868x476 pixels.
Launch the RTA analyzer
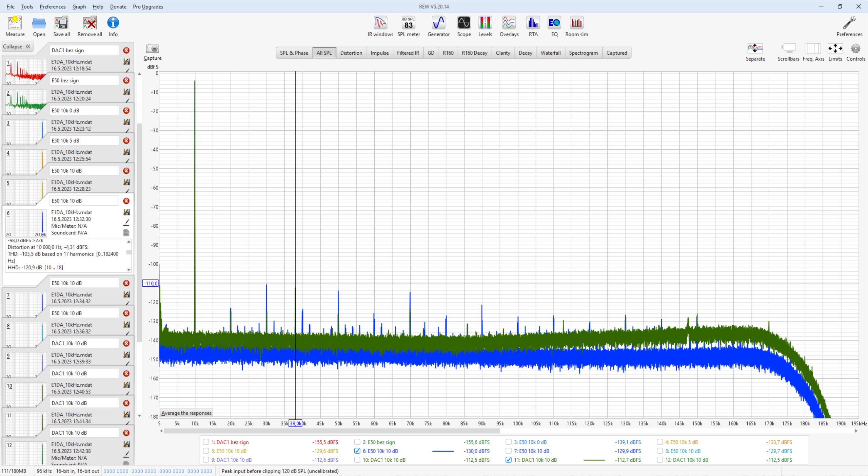click(x=533, y=26)
